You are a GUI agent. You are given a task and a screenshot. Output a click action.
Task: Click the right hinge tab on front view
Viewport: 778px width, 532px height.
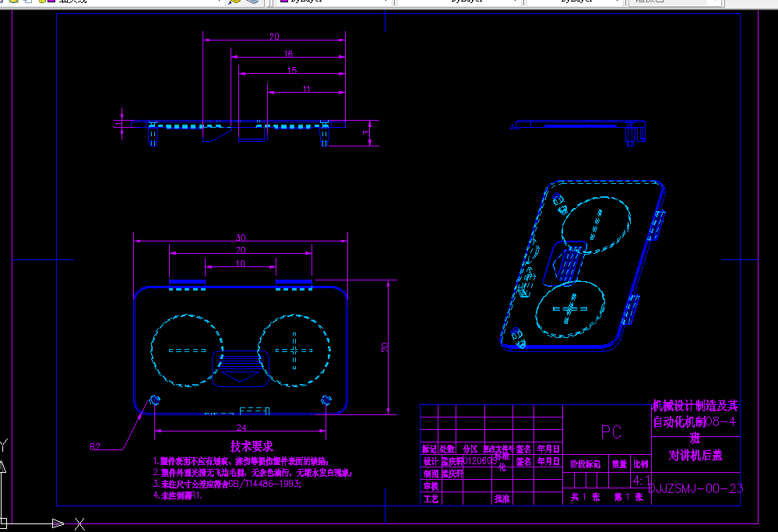[x=294, y=284]
